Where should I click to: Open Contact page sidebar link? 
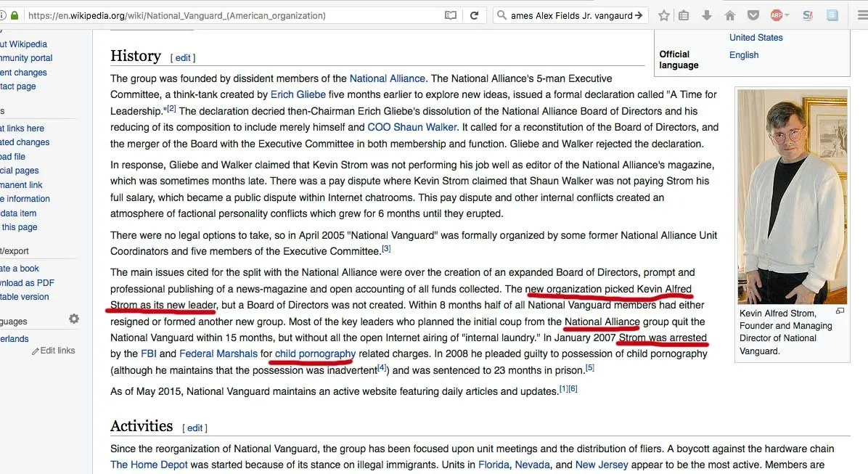[17, 86]
